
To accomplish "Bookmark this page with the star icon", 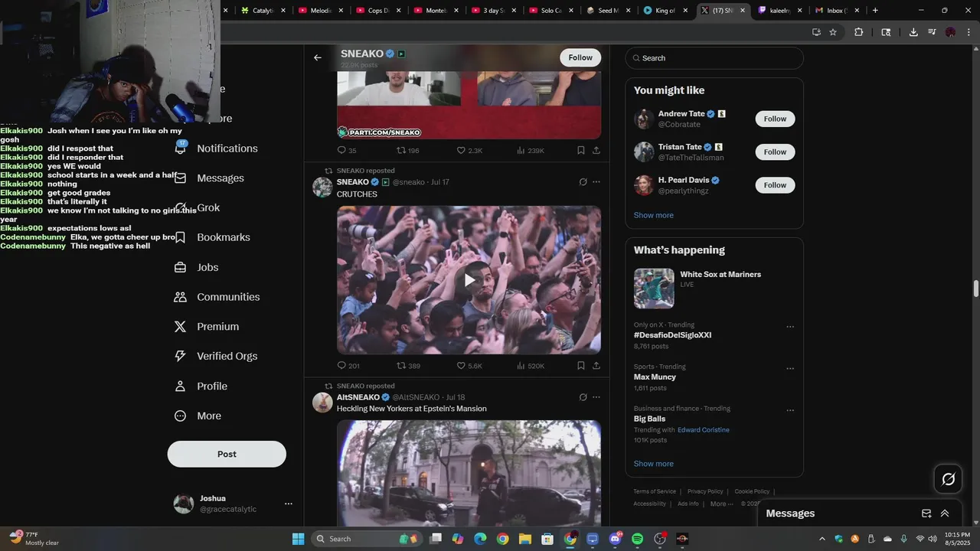I will (x=833, y=32).
